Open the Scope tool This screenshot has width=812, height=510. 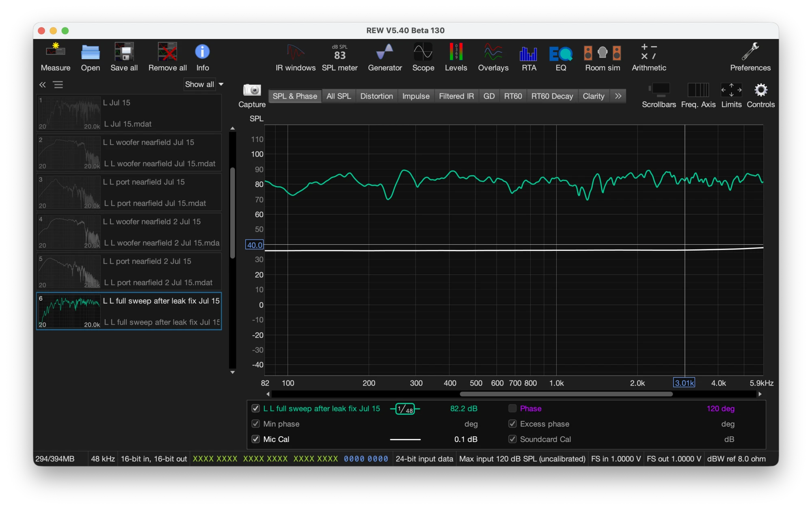pos(423,57)
